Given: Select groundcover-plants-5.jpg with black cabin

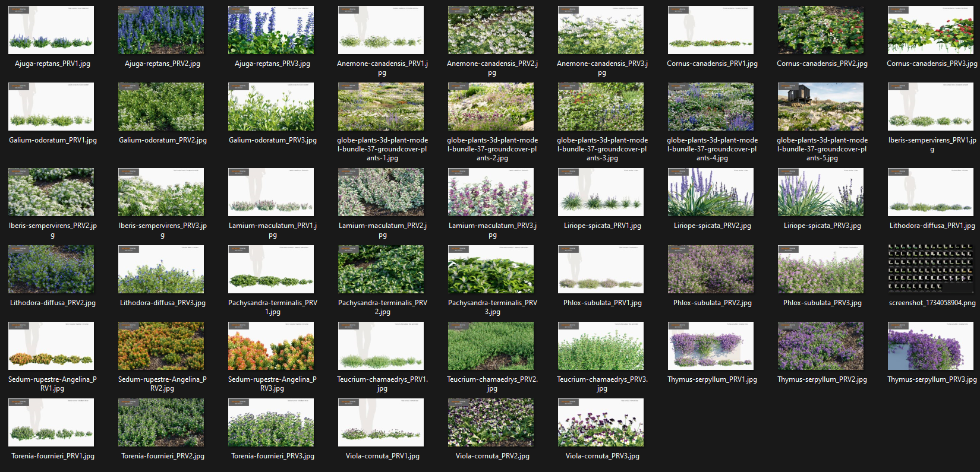Looking at the screenshot, I should pyautogui.click(x=821, y=107).
